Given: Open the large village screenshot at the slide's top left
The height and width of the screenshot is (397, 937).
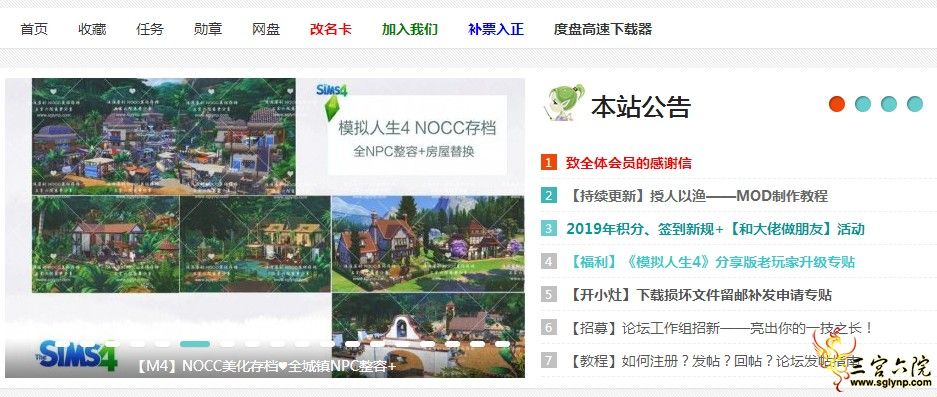Looking at the screenshot, I should click(164, 136).
